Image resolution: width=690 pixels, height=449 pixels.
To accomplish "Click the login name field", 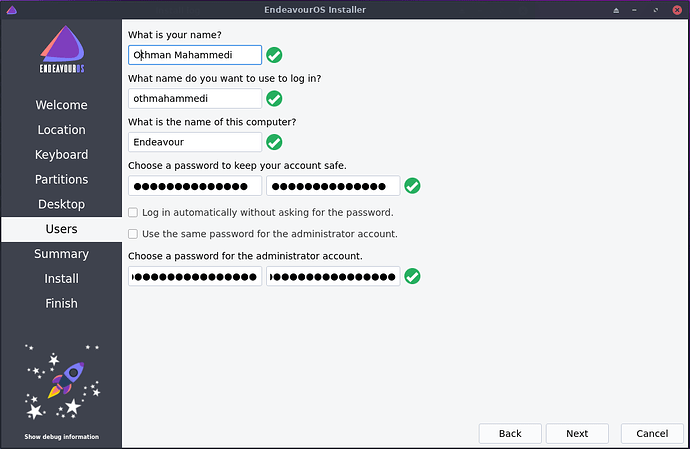I will (195, 99).
